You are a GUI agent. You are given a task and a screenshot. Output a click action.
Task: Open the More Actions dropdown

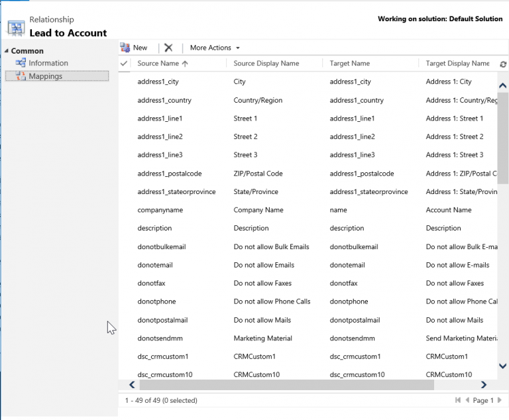[215, 48]
